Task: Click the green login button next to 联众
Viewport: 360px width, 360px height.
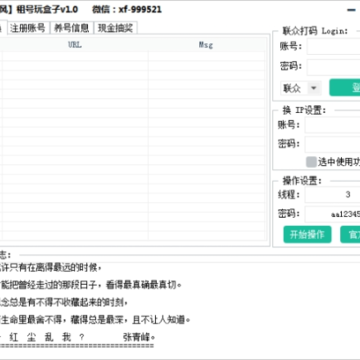Action: click(345, 88)
